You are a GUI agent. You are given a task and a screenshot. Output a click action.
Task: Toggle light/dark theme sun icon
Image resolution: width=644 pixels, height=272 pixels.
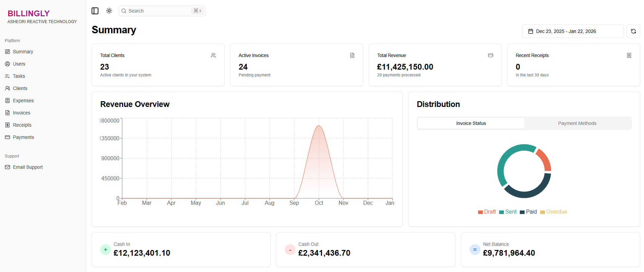click(109, 11)
